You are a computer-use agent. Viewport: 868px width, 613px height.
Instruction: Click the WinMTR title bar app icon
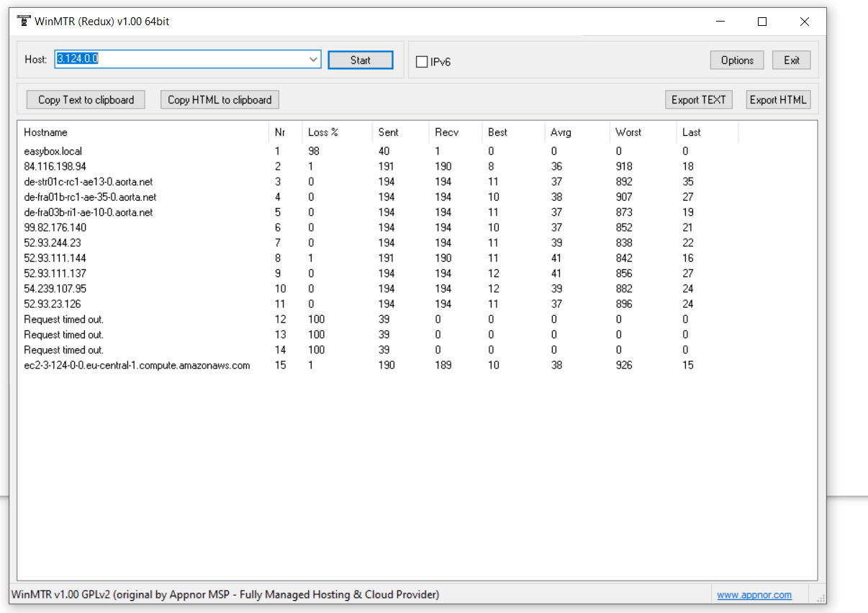(x=24, y=21)
